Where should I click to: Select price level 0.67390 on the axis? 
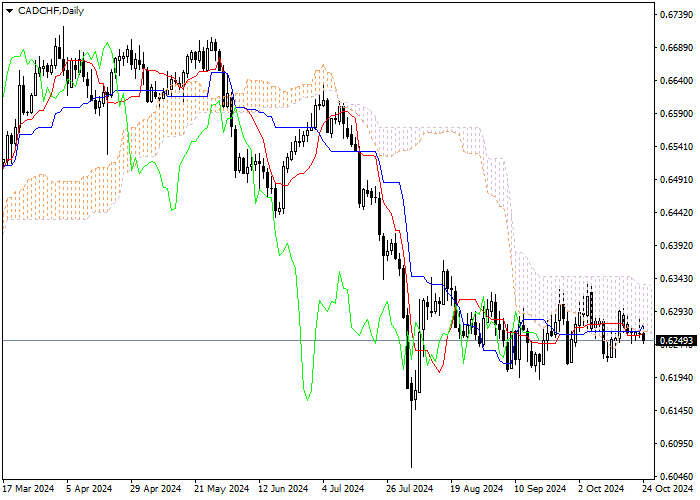click(677, 15)
